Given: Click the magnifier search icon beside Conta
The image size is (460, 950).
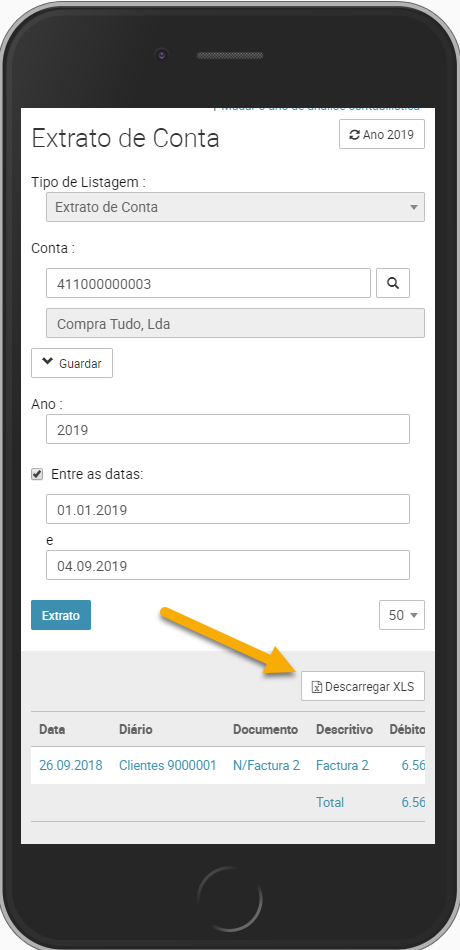Looking at the screenshot, I should 393,283.
